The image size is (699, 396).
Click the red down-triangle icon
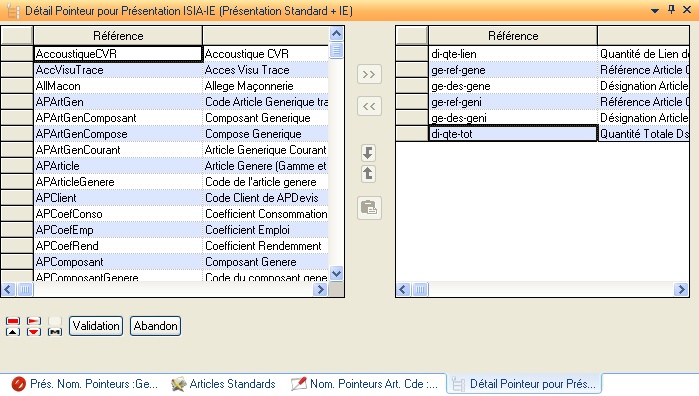[34, 331]
